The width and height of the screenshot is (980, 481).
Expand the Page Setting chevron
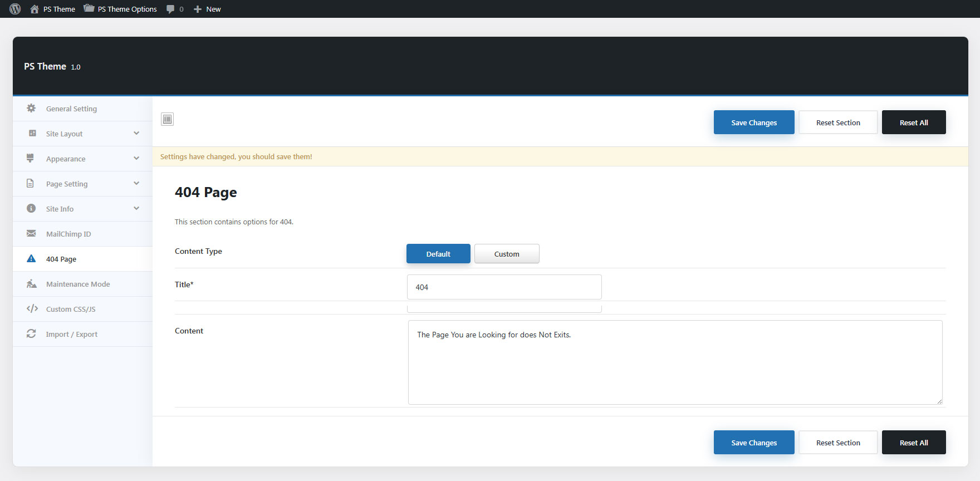tap(136, 184)
